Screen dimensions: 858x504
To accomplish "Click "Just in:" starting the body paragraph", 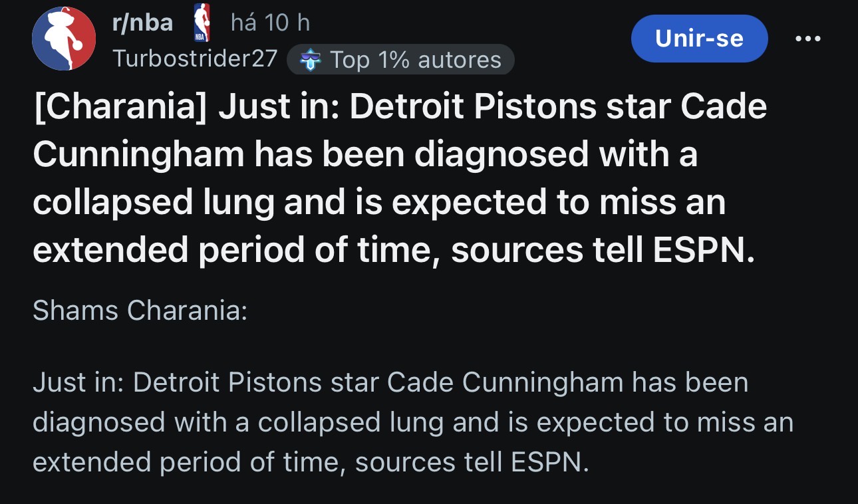I will point(78,383).
